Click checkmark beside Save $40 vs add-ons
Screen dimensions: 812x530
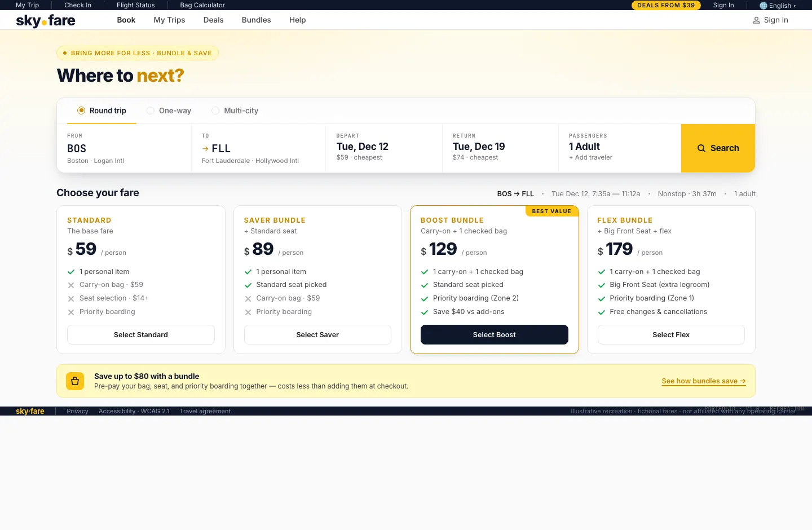(425, 312)
